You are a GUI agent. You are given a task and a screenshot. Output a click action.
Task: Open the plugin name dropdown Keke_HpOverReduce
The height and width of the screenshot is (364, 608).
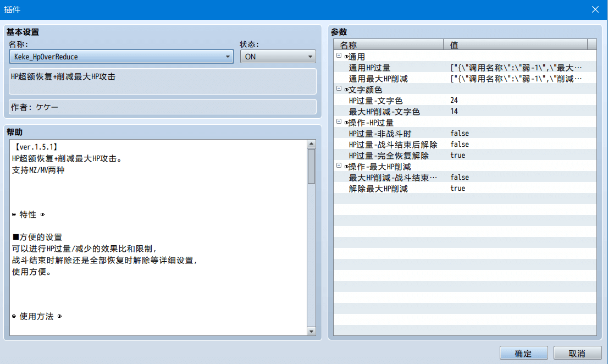click(121, 57)
